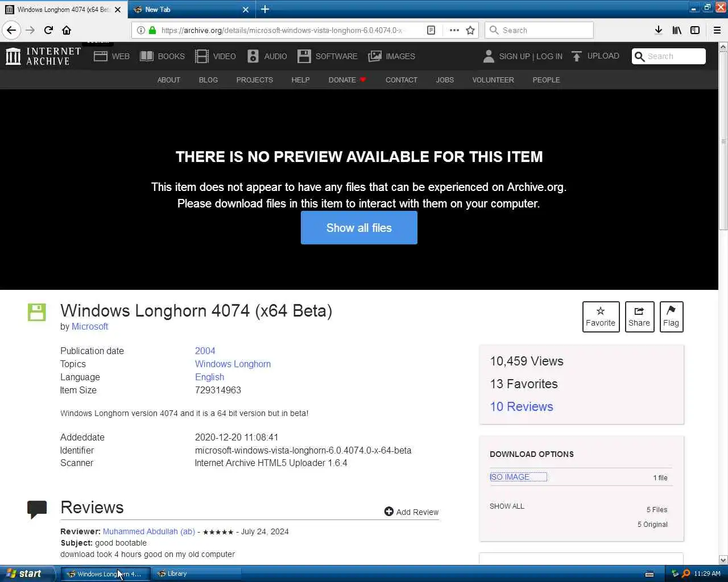
Task: Bookmark this page with star icon
Action: (470, 30)
